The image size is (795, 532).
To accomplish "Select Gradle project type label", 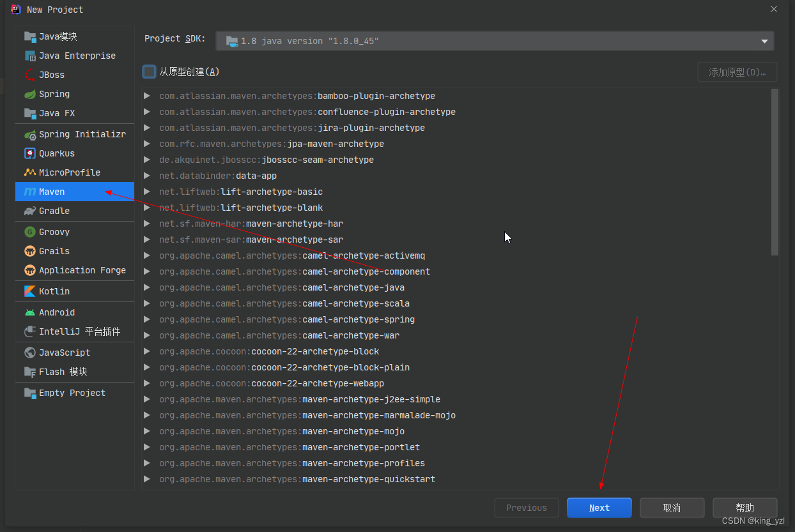I will coord(54,211).
